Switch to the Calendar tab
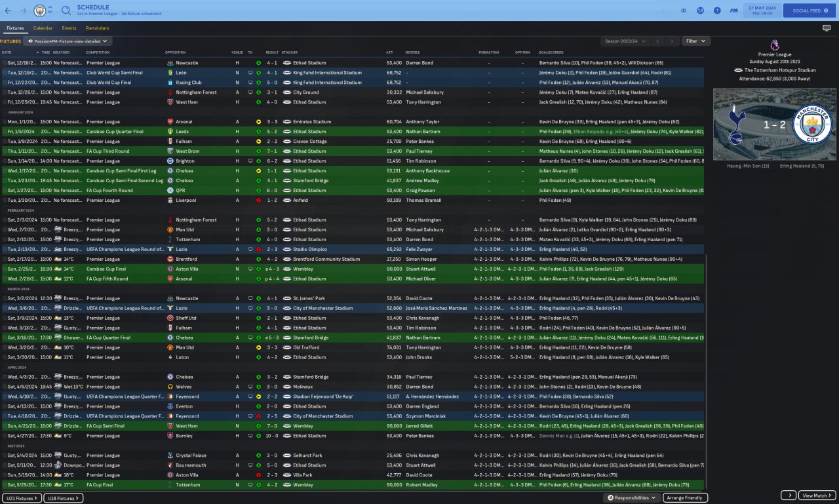The width and height of the screenshot is (839, 504). pos(43,28)
